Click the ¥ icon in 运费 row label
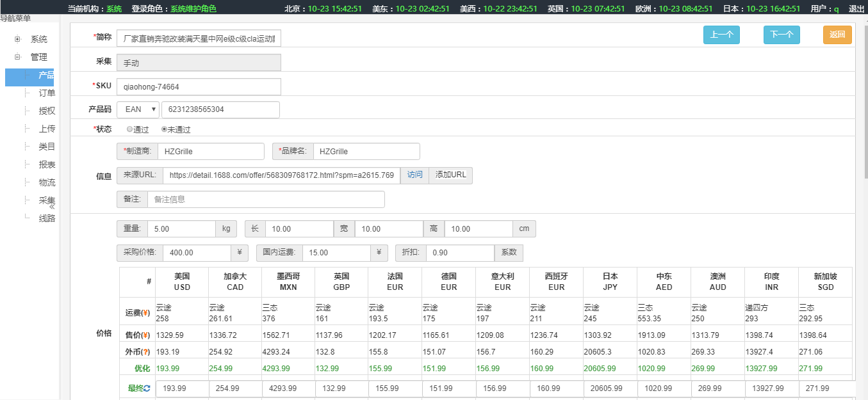This screenshot has height=400, width=868. (145, 313)
